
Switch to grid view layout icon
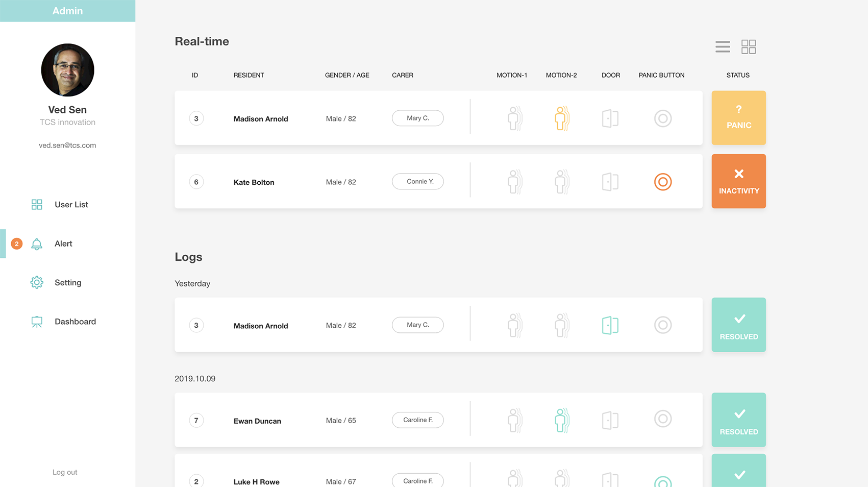pos(748,46)
